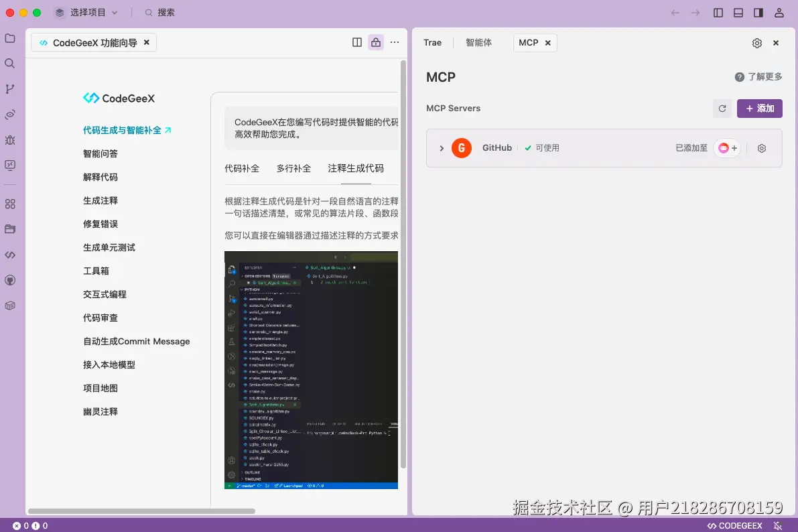Open 代码生成与智能补全 link
This screenshot has height=532, width=798.
127,131
